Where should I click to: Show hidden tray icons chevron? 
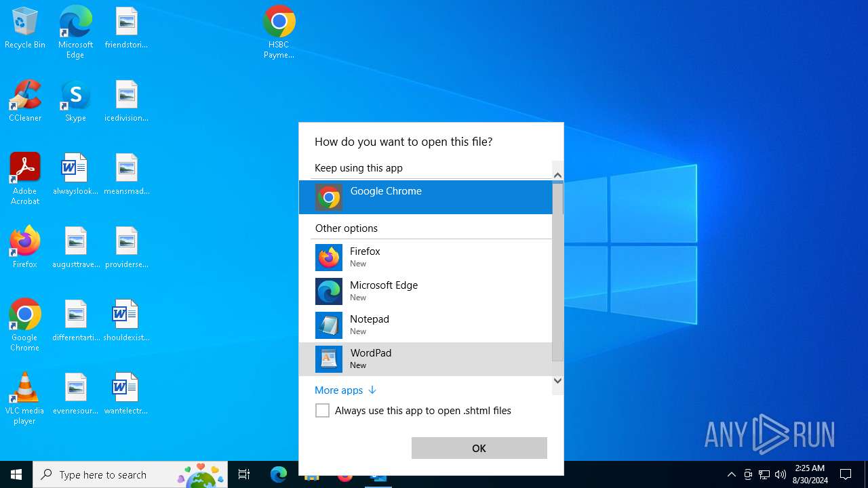(731, 474)
